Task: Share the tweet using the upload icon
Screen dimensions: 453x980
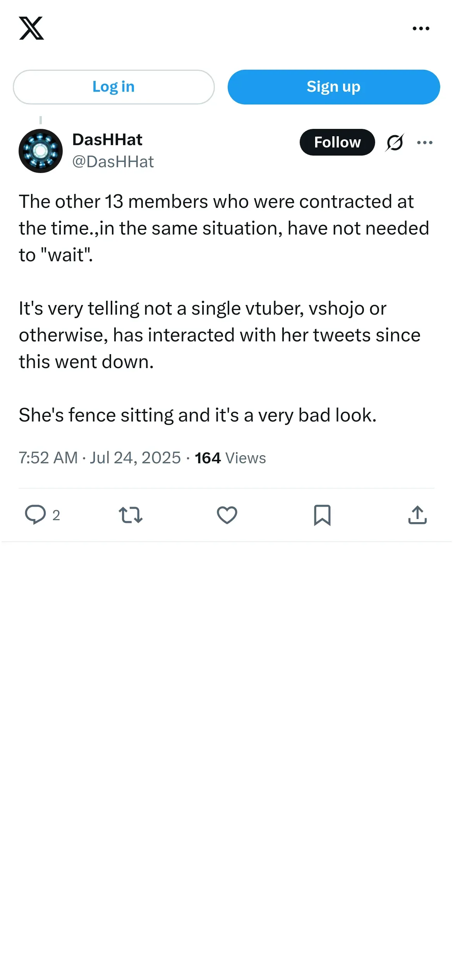Action: coord(417,515)
